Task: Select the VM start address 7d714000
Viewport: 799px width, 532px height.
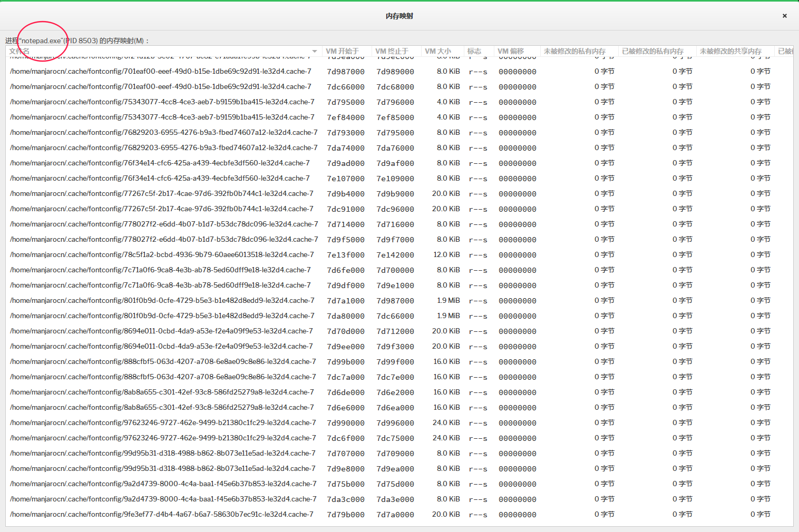Action: point(346,224)
